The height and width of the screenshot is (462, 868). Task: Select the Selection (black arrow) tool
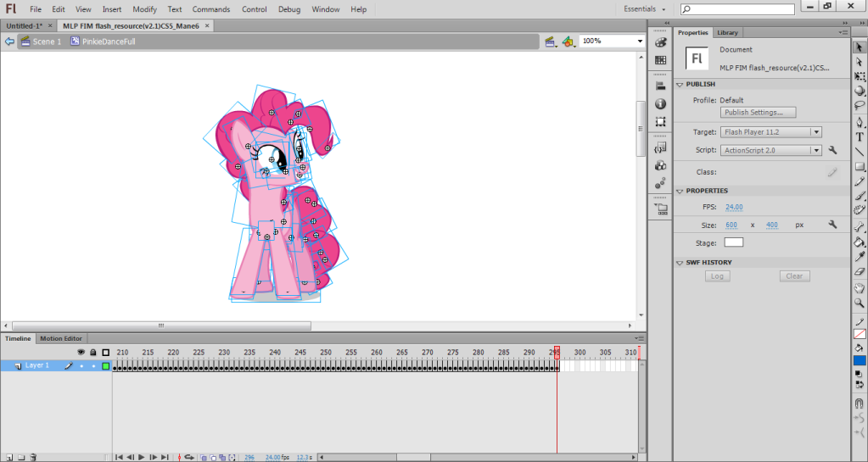tap(860, 47)
